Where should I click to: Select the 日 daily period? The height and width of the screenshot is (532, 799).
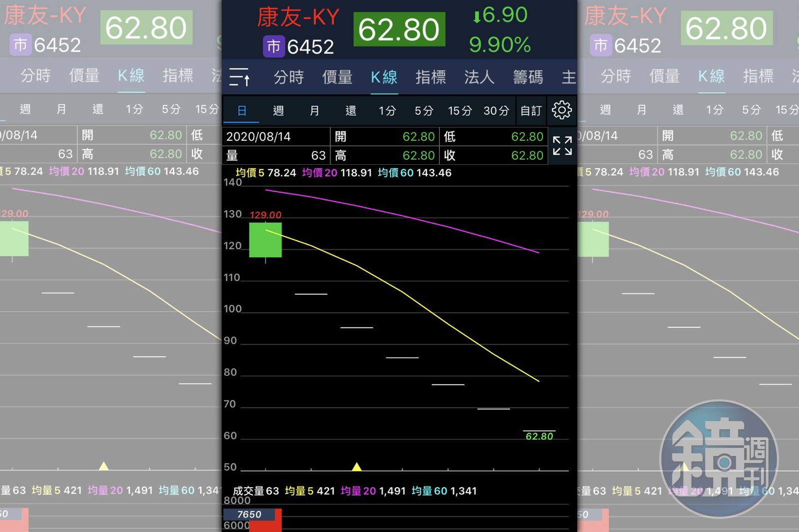[242, 111]
